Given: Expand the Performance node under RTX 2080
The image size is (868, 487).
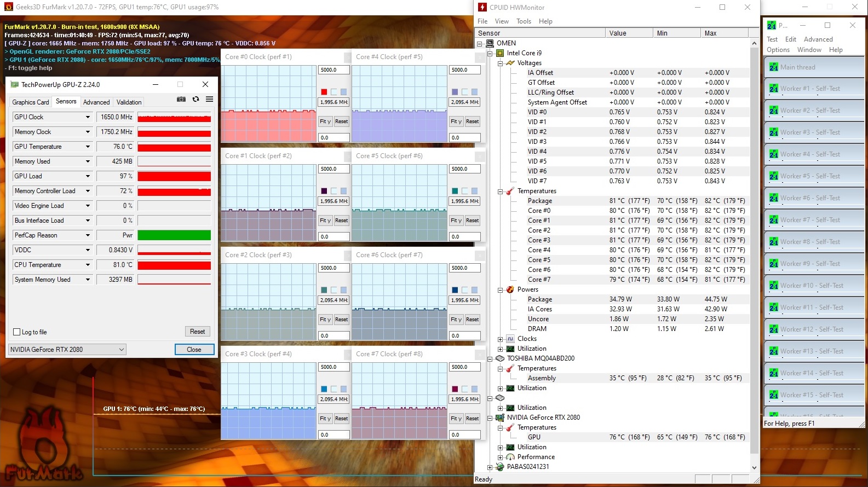Looking at the screenshot, I should point(501,457).
